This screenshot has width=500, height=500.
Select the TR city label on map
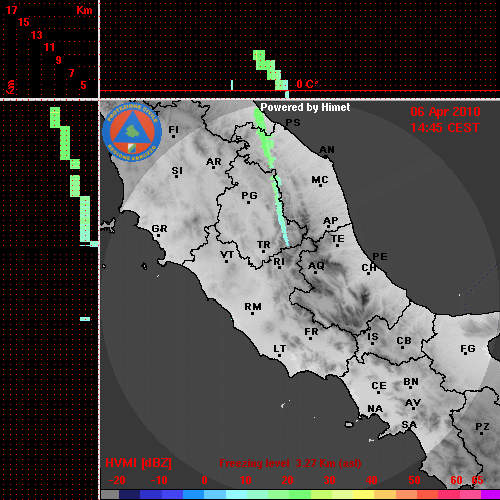click(x=263, y=245)
